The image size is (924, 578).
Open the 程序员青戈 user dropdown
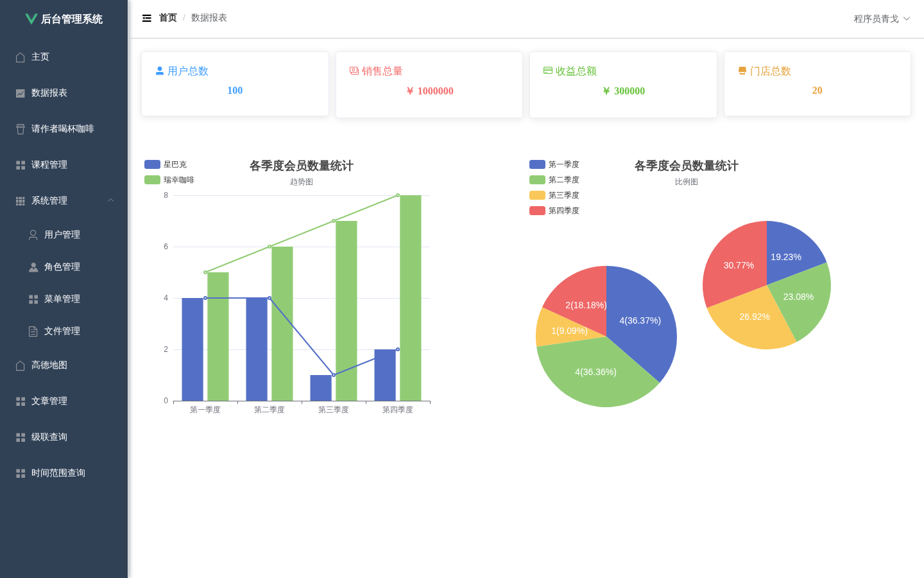coord(882,19)
